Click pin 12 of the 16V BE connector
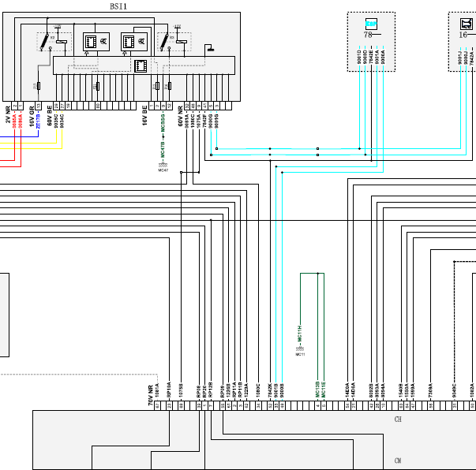Image resolution: width=476 pixels, height=470 pixels. (x=169, y=106)
